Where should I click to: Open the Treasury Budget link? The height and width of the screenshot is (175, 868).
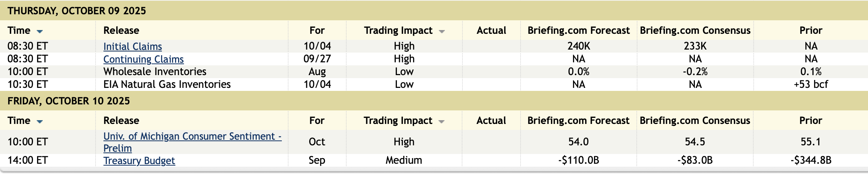139,161
